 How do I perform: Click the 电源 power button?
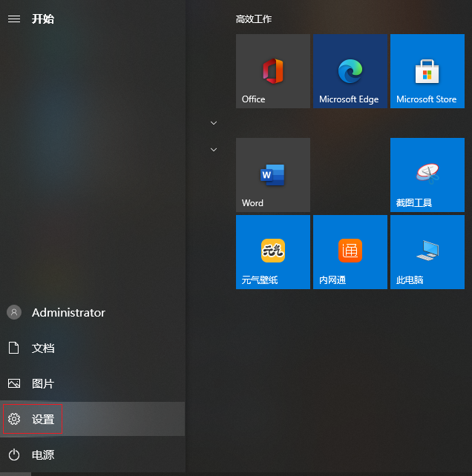click(14, 454)
